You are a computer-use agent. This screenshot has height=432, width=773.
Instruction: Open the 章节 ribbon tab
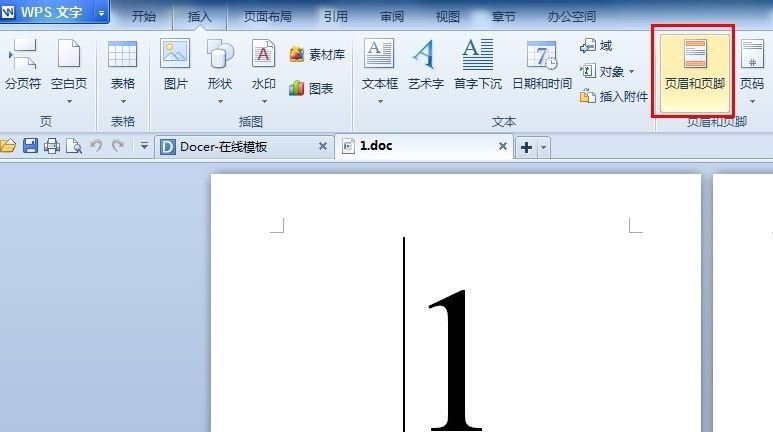tap(503, 17)
